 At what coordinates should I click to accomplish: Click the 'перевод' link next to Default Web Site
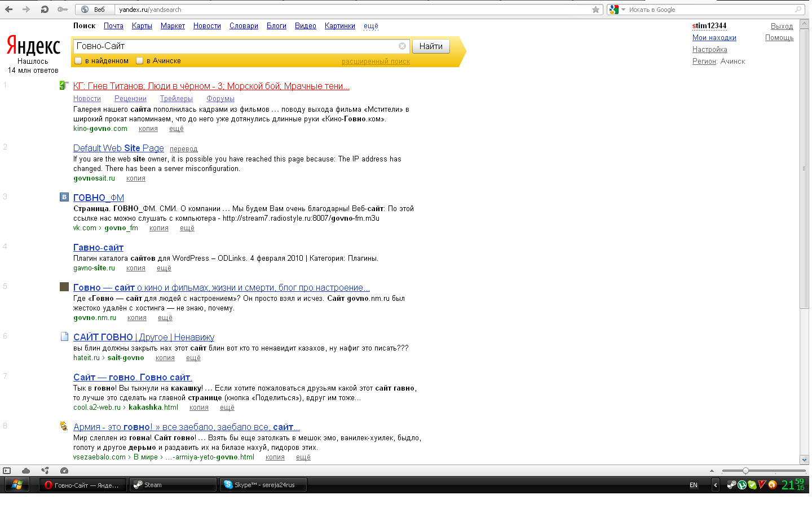(184, 149)
